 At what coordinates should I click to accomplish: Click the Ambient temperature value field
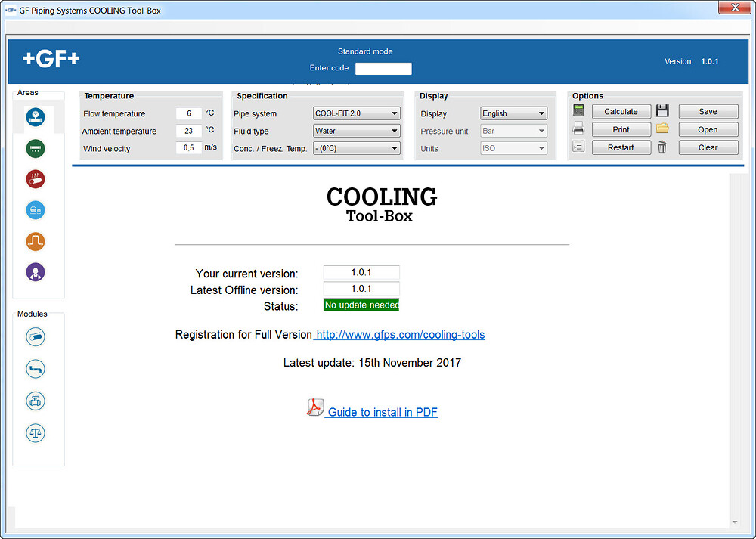(x=188, y=131)
